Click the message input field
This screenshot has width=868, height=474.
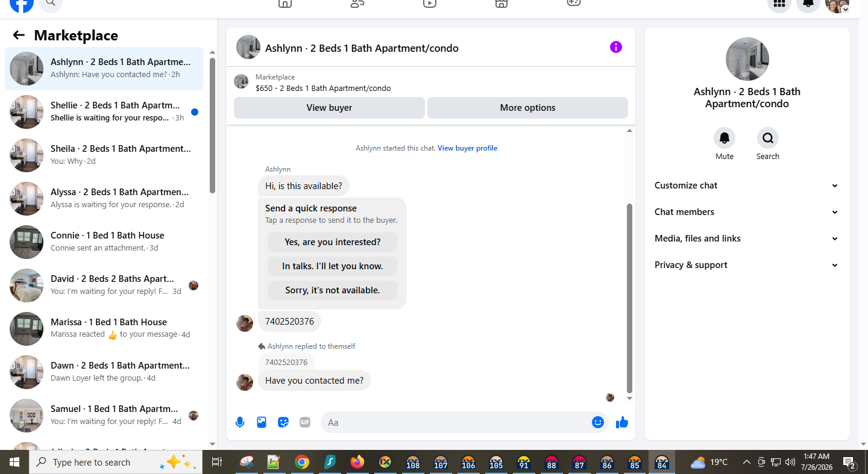click(x=464, y=422)
